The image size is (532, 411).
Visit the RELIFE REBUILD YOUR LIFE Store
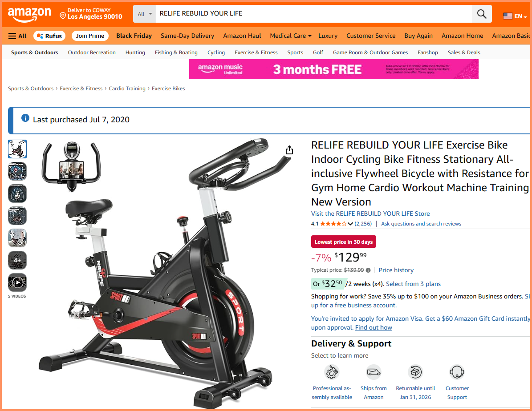(370, 214)
